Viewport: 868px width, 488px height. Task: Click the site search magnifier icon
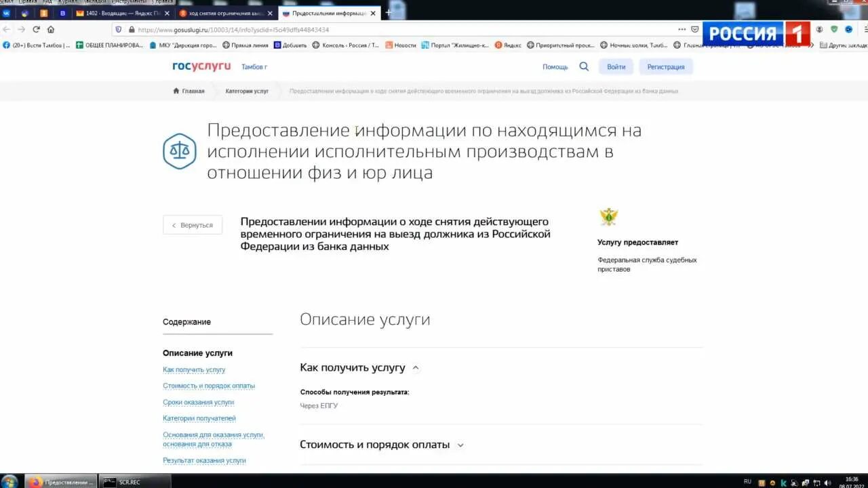(x=584, y=66)
